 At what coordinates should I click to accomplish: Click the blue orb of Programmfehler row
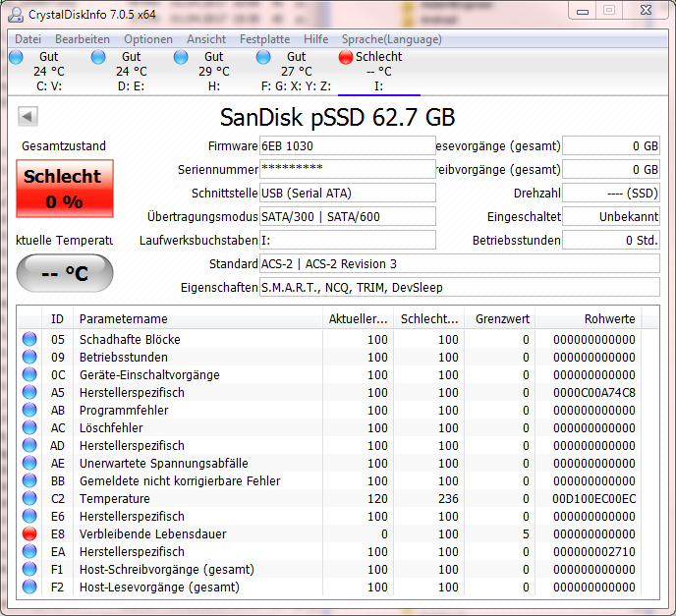[x=29, y=410]
